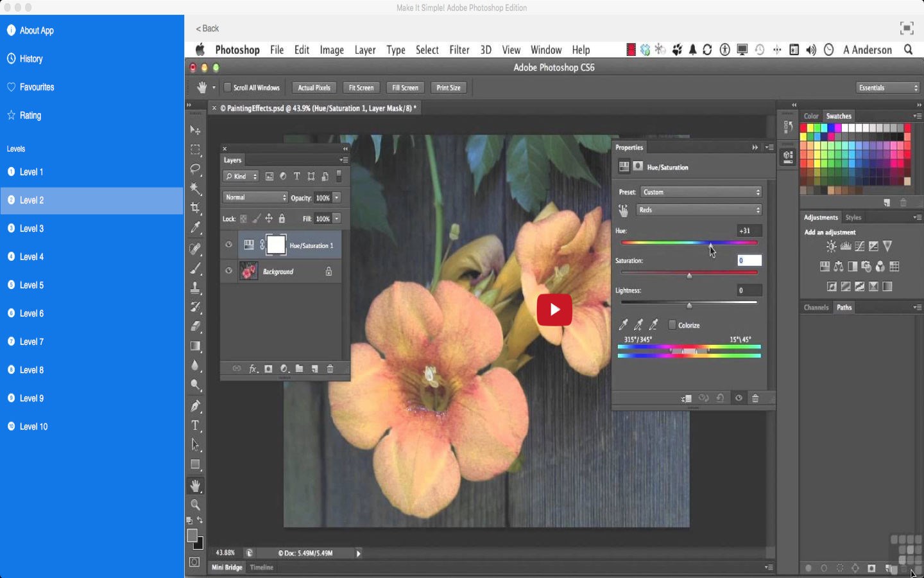Select the Zoom tool in the toolbox
924x578 pixels.
[x=196, y=505]
